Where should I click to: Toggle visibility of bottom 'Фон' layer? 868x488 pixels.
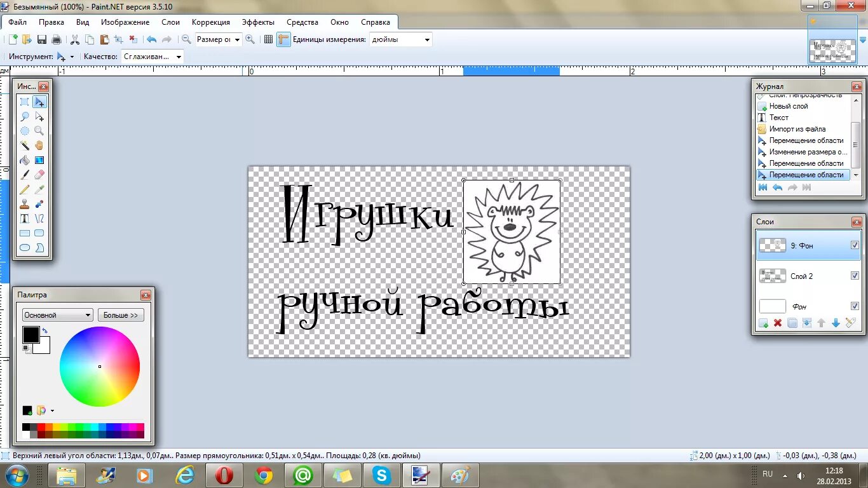(x=855, y=306)
